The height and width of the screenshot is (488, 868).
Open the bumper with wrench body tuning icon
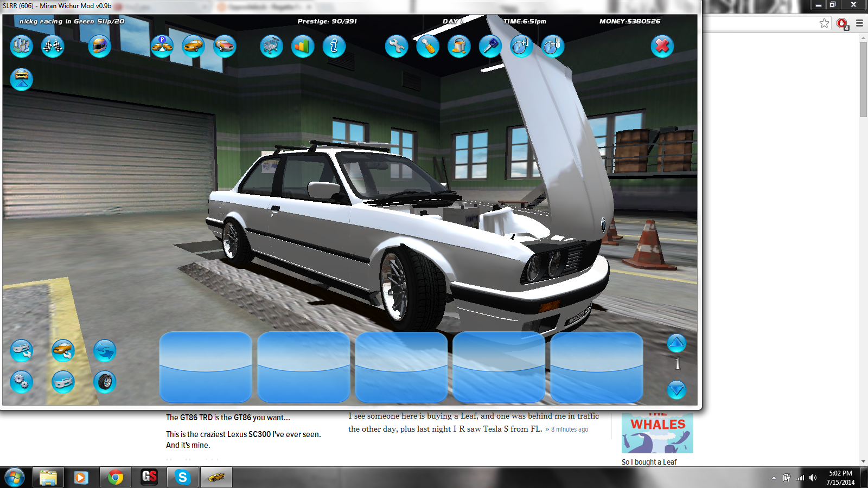coord(22,351)
